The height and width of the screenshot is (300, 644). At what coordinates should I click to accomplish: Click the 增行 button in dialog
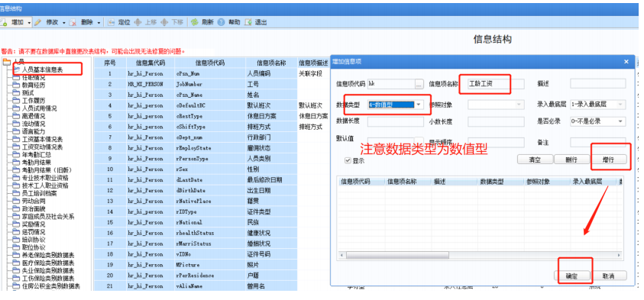point(609,160)
